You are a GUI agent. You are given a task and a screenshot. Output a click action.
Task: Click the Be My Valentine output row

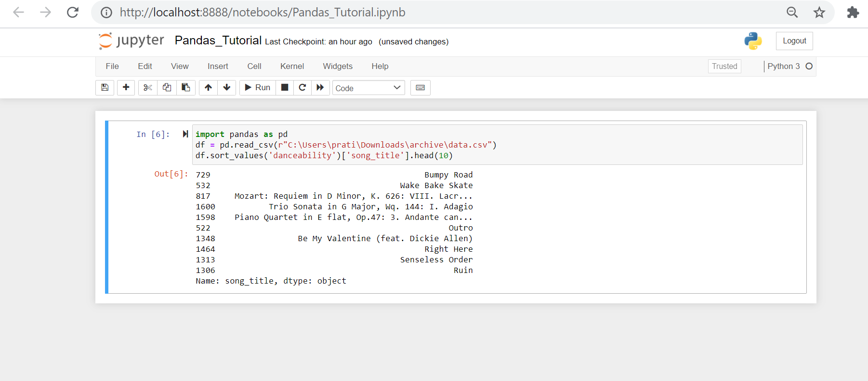click(x=334, y=238)
